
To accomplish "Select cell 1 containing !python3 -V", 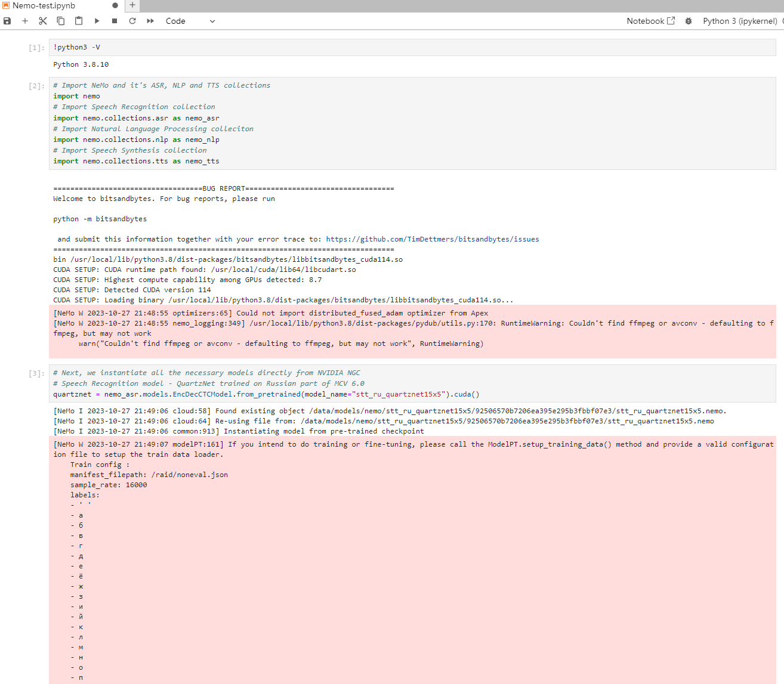I will click(x=412, y=47).
